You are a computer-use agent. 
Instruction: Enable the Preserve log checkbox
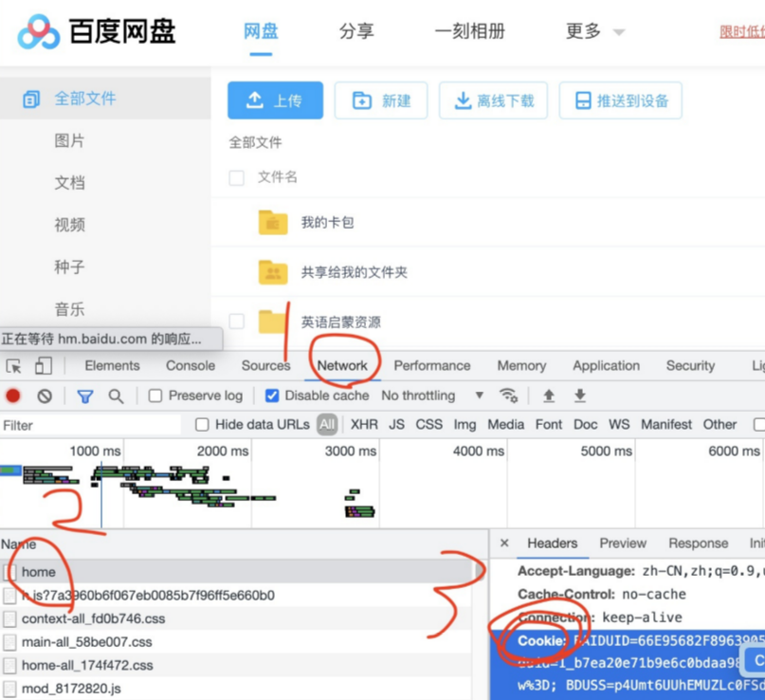pyautogui.click(x=155, y=396)
